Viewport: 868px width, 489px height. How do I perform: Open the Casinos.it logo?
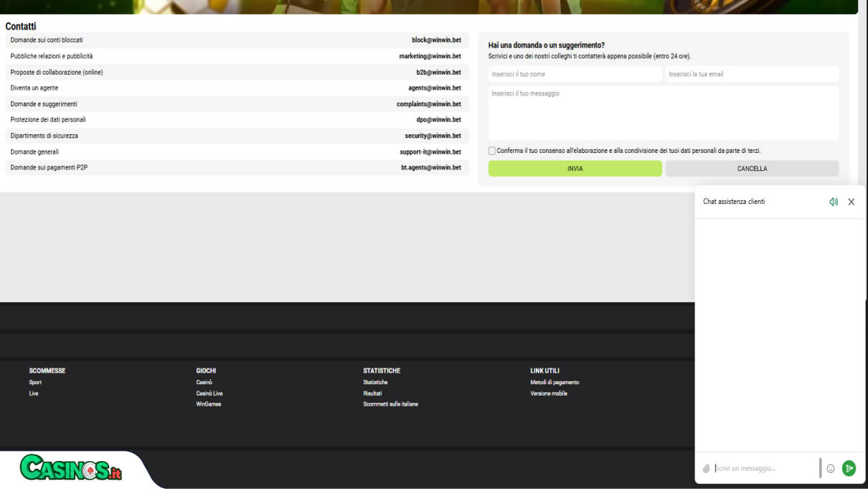point(70,469)
